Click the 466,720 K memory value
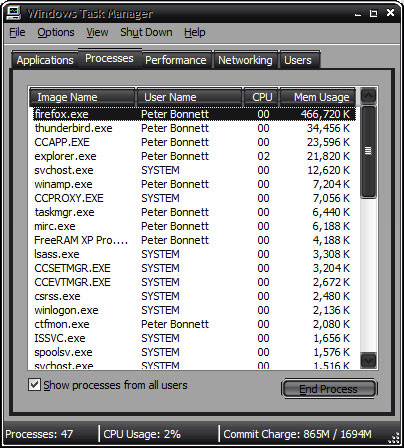This screenshot has height=448, width=404. (325, 114)
